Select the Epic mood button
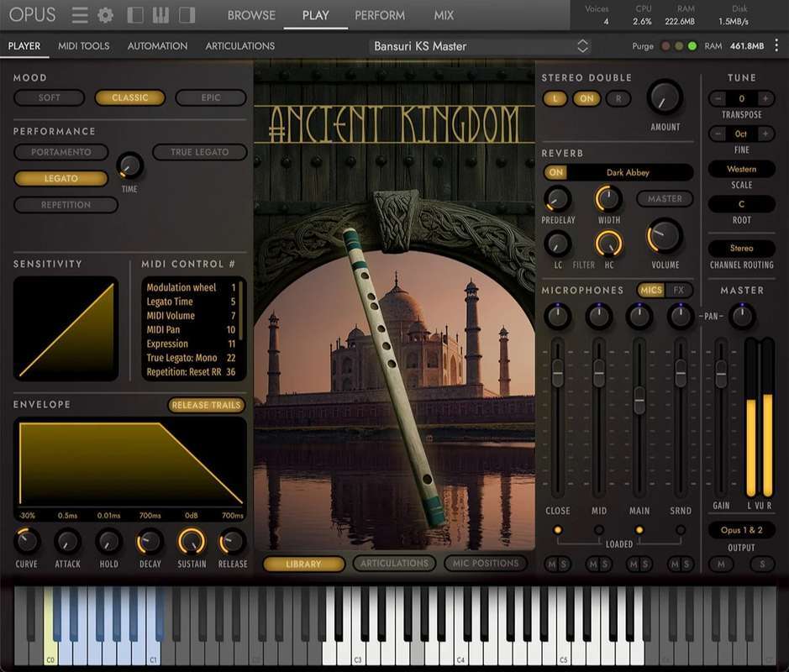 click(210, 97)
